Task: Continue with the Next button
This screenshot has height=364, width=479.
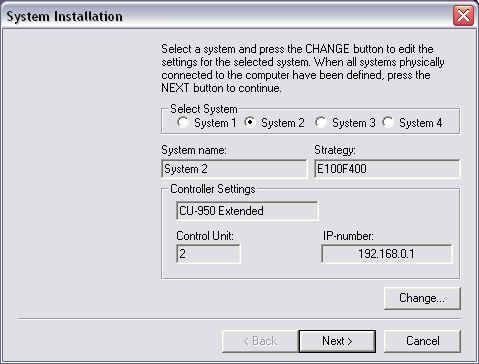Action: (x=337, y=341)
